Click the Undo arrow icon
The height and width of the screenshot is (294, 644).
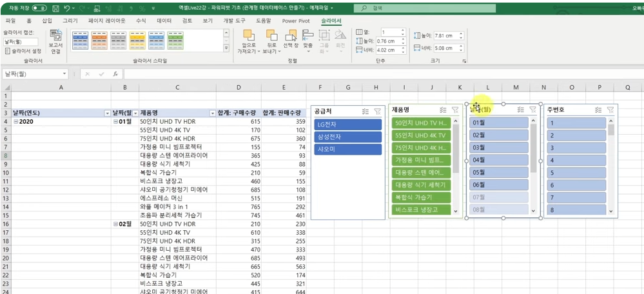pos(66,8)
